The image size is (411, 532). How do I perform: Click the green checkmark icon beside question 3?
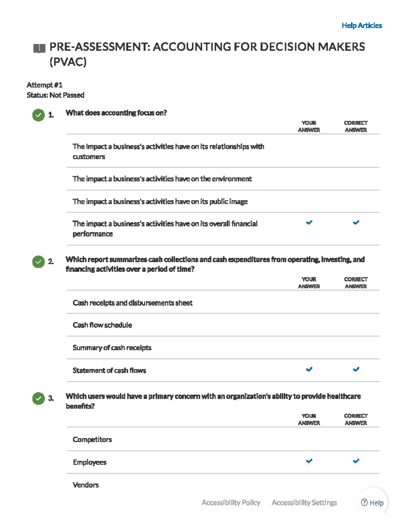39,399
